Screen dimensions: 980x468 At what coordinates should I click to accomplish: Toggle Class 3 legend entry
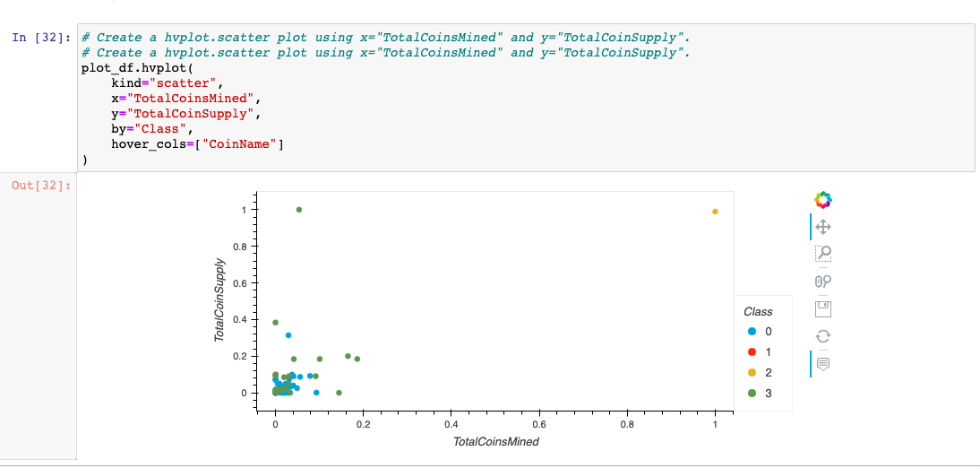(759, 394)
